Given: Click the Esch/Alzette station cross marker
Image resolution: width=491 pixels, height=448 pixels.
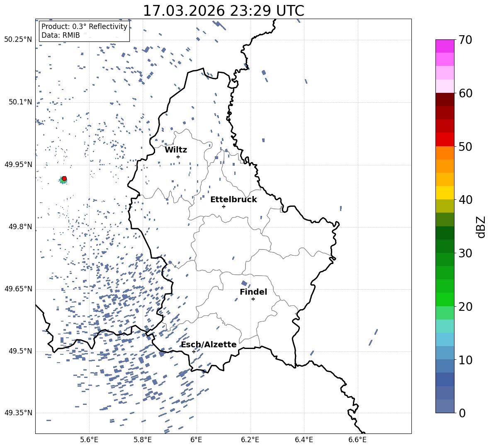Looking at the screenshot, I should pos(194,351).
